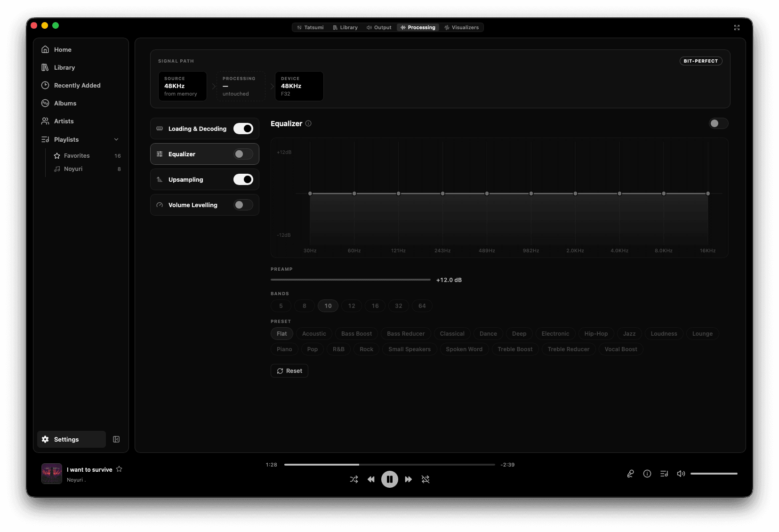Open Albums in the sidebar
The width and height of the screenshot is (779, 532).
click(80, 103)
